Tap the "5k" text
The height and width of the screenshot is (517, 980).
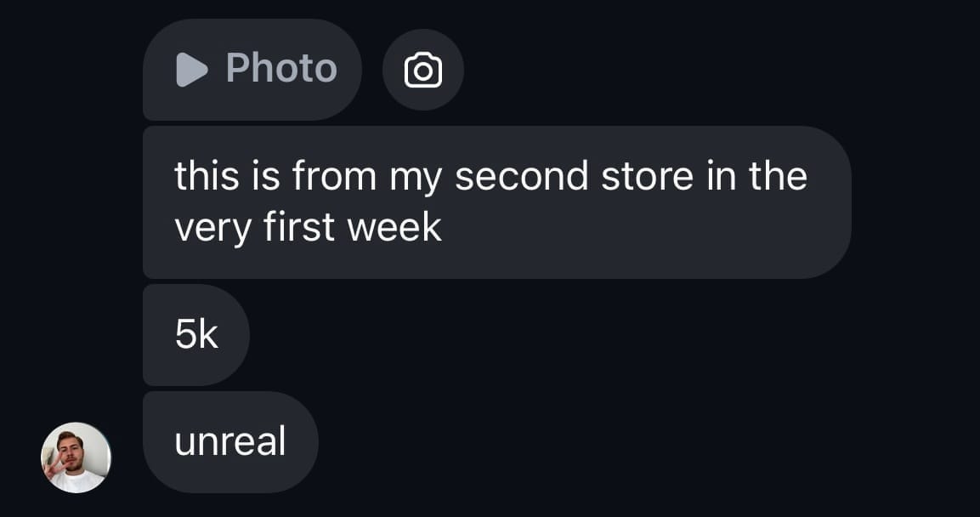point(196,335)
